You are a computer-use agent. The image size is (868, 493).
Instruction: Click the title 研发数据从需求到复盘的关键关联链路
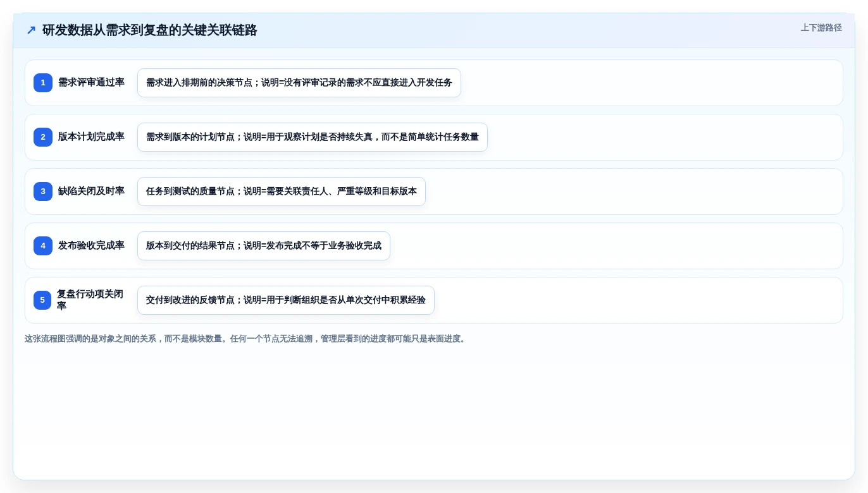click(x=150, y=30)
